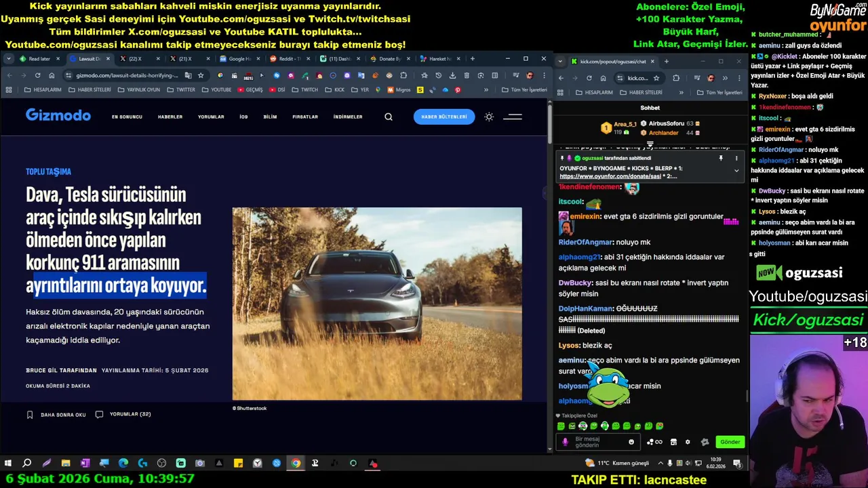The image size is (868, 488).
Task: Click Area_5_1 top gifter name
Action: pos(625,124)
